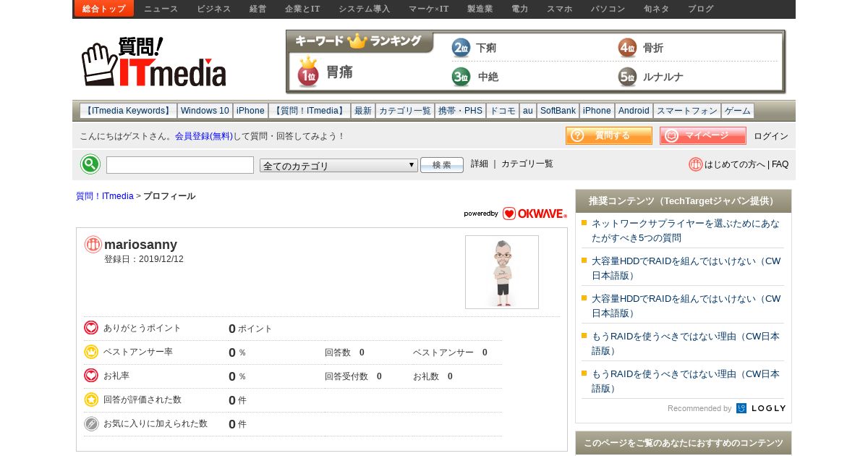868x456 pixels.
Task: Click the ゲーム keyword link
Action: click(738, 111)
